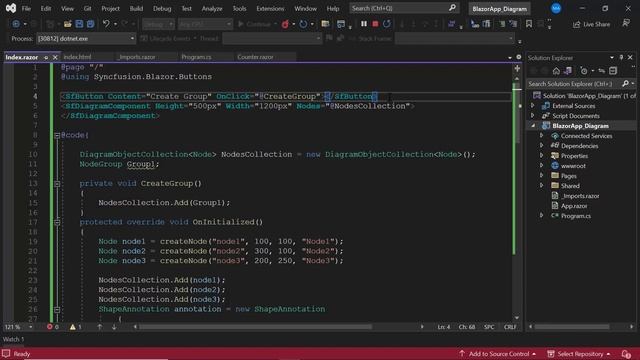
Task: Click the editor horizontal scrollbar thumb
Action: pos(256,327)
